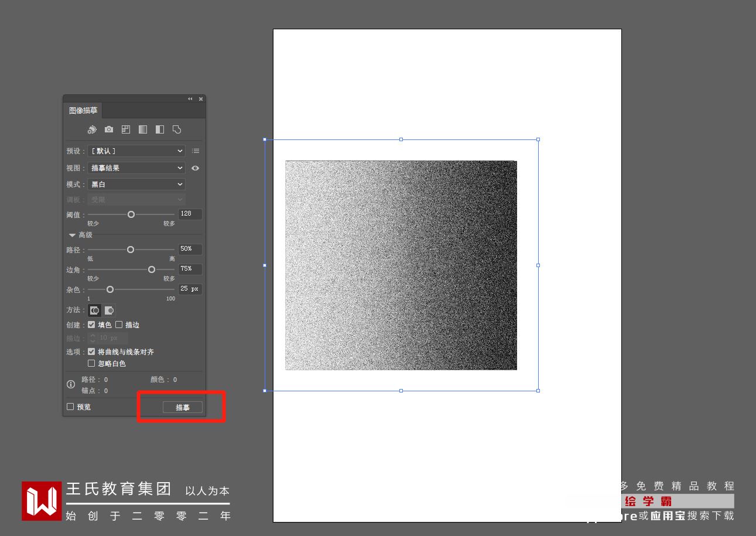Open the manage presets list icon
Image resolution: width=756 pixels, height=536 pixels.
click(196, 151)
